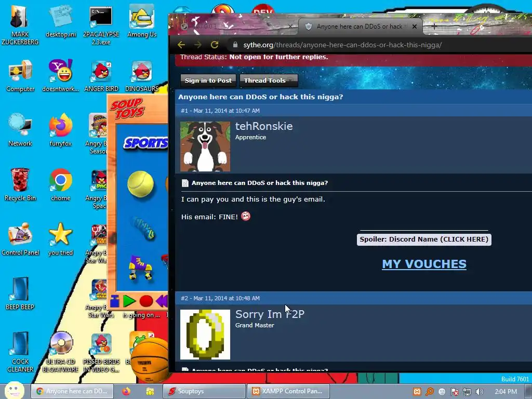The image size is (532, 399).
Task: Click the Sign in to Post button
Action: (208, 81)
